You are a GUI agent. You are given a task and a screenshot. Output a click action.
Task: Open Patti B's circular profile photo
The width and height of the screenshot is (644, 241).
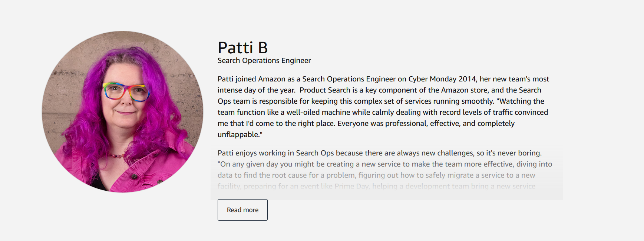[122, 112]
